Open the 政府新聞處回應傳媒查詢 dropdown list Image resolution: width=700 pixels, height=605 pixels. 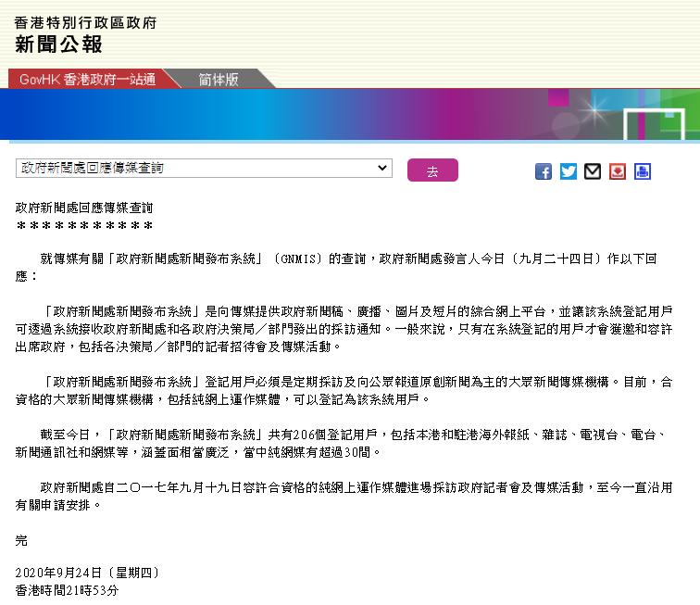tap(204, 168)
